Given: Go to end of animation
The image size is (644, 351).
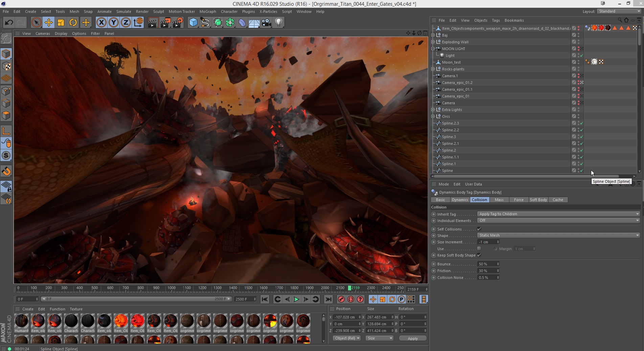Looking at the screenshot, I should point(328,299).
